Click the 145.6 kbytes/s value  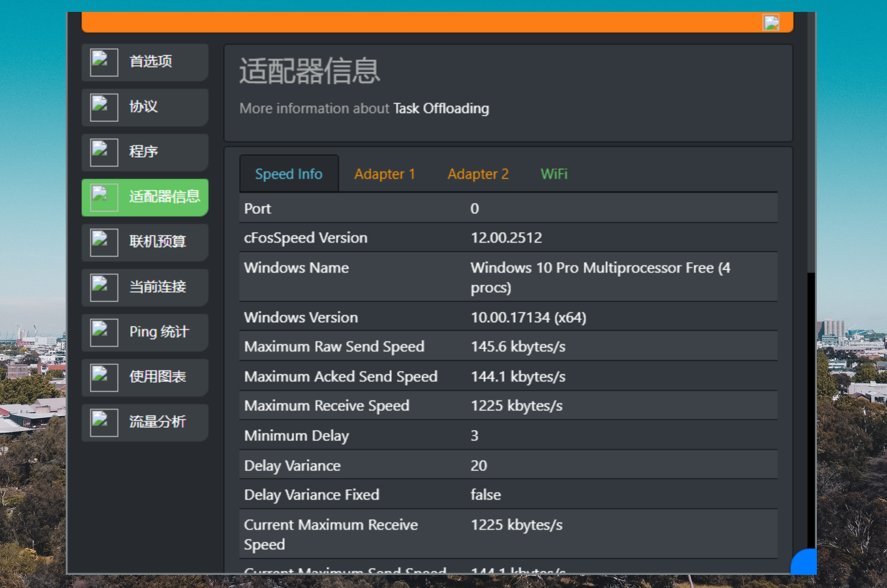tap(518, 347)
